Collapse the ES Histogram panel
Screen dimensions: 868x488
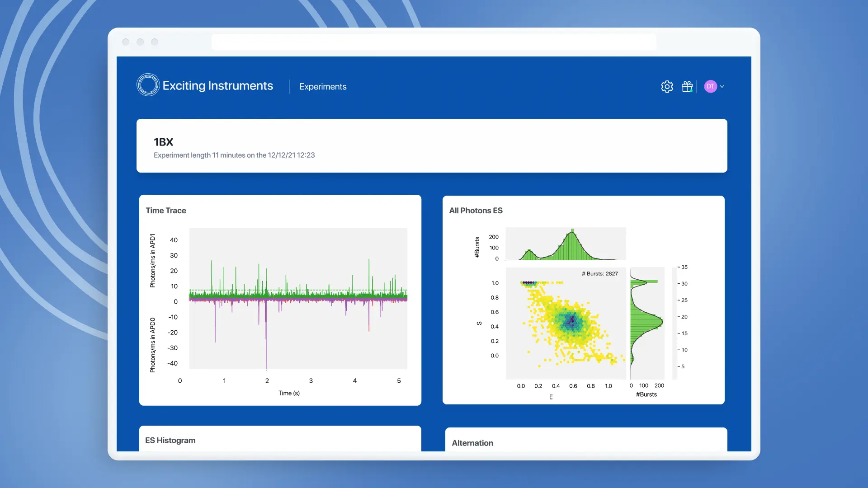[x=170, y=440]
